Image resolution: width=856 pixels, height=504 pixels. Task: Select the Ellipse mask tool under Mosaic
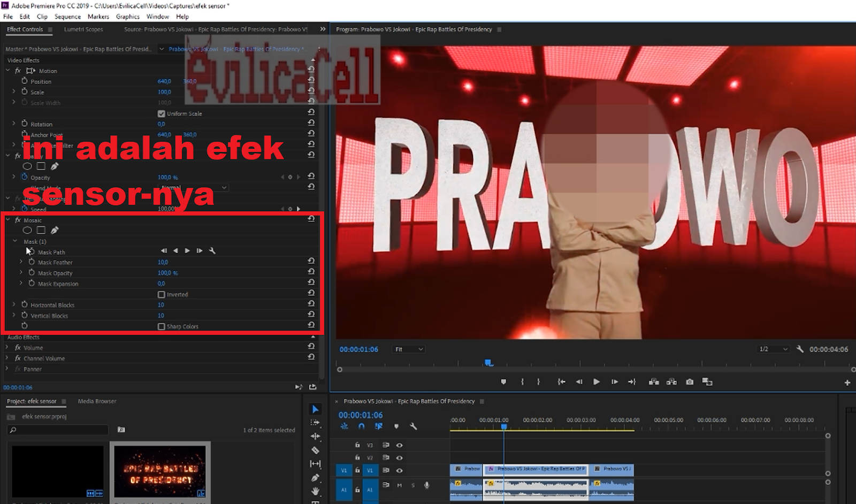point(27,230)
